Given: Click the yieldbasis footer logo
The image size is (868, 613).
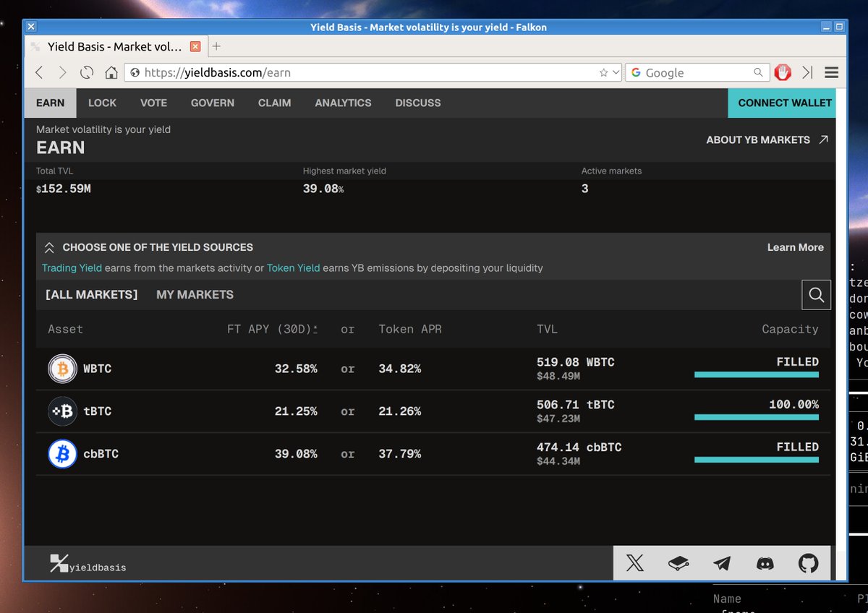Looking at the screenshot, I should click(88, 564).
